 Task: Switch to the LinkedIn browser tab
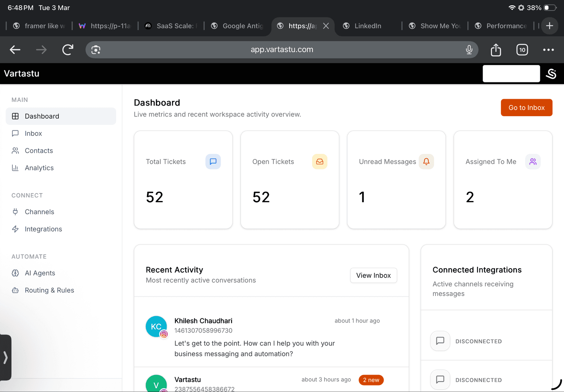(368, 26)
